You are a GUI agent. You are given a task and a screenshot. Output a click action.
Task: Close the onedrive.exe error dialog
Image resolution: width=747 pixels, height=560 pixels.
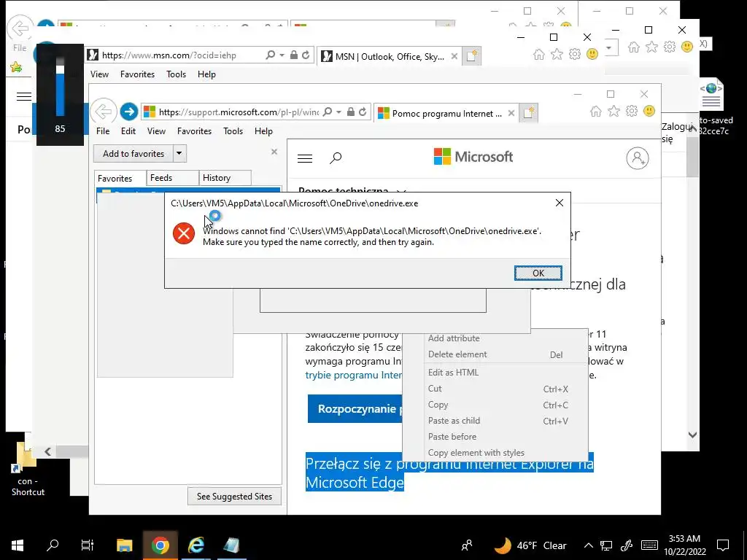point(560,203)
